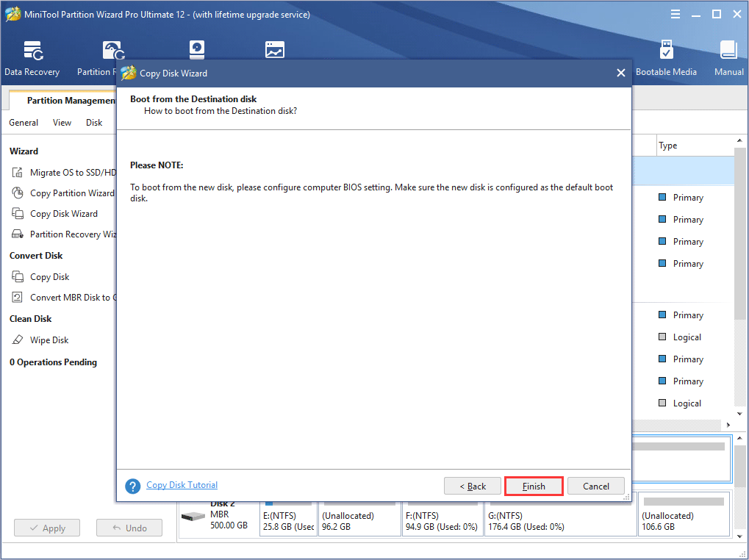Open the View menu
Screen dimensions: 749x560
pyautogui.click(x=62, y=123)
